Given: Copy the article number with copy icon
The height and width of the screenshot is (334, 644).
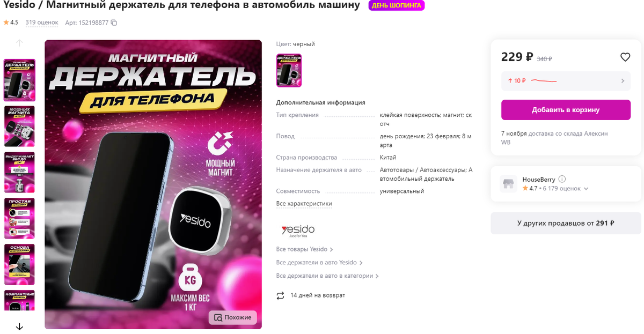Looking at the screenshot, I should coord(114,23).
